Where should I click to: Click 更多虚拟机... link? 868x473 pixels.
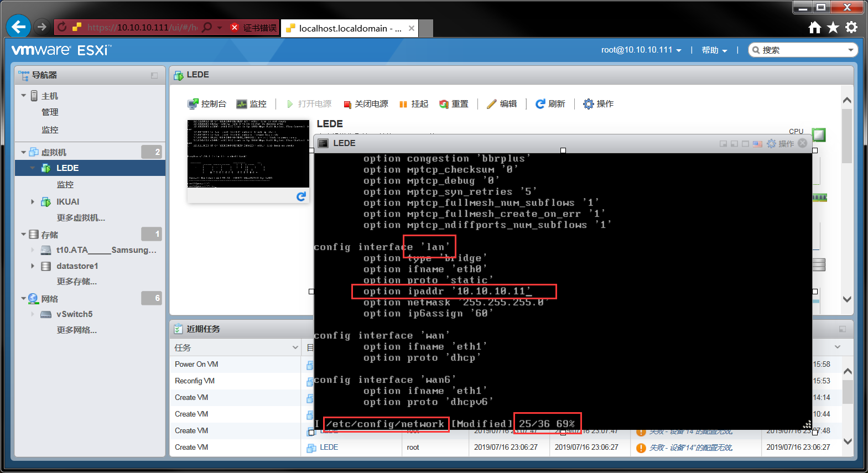81,218
